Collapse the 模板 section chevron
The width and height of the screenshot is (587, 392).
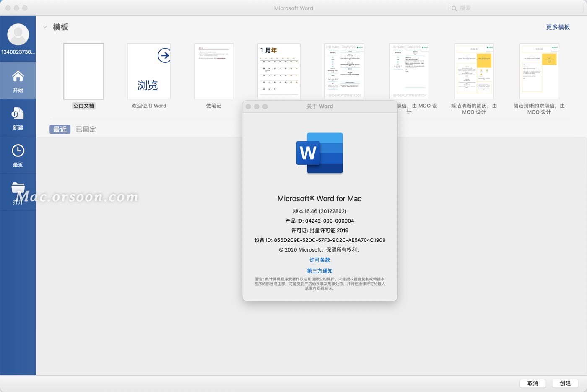pyautogui.click(x=45, y=27)
